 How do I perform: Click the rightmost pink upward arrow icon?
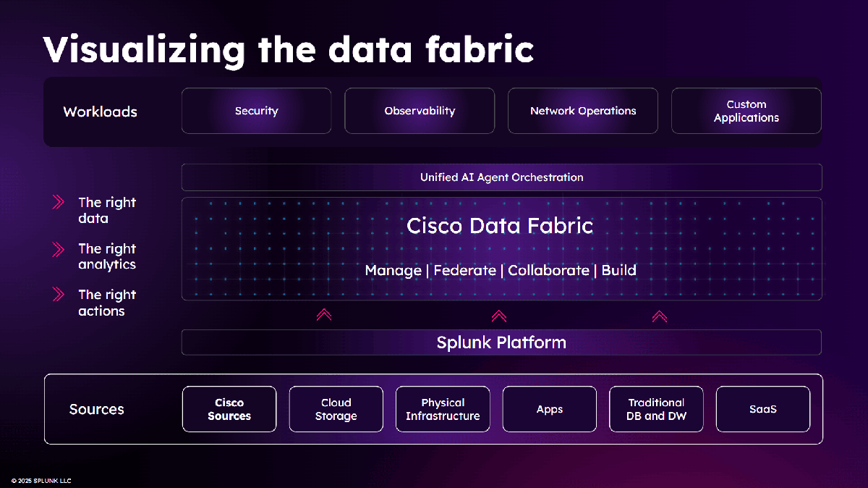(x=659, y=315)
